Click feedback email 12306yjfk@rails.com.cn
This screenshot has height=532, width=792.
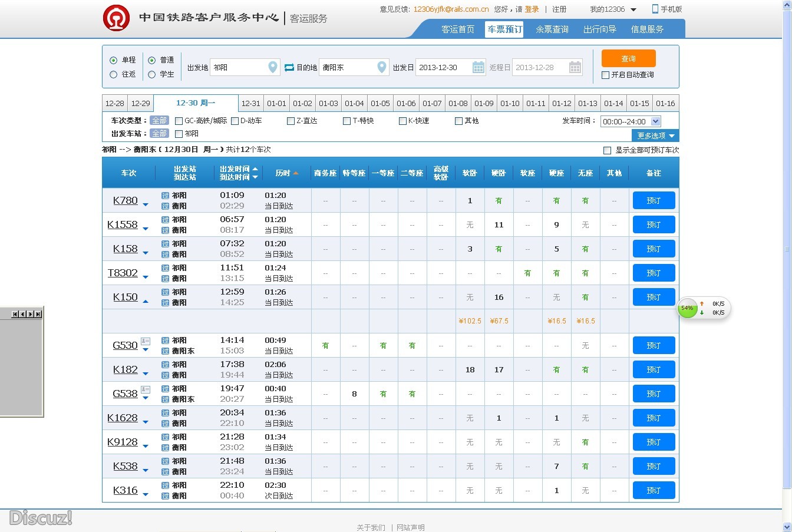[451, 9]
